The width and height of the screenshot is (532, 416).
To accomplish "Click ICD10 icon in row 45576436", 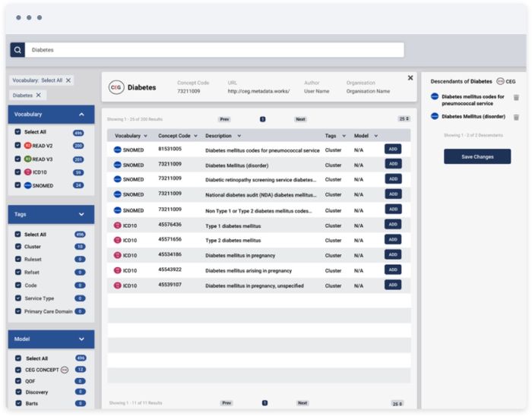I will tap(117, 225).
